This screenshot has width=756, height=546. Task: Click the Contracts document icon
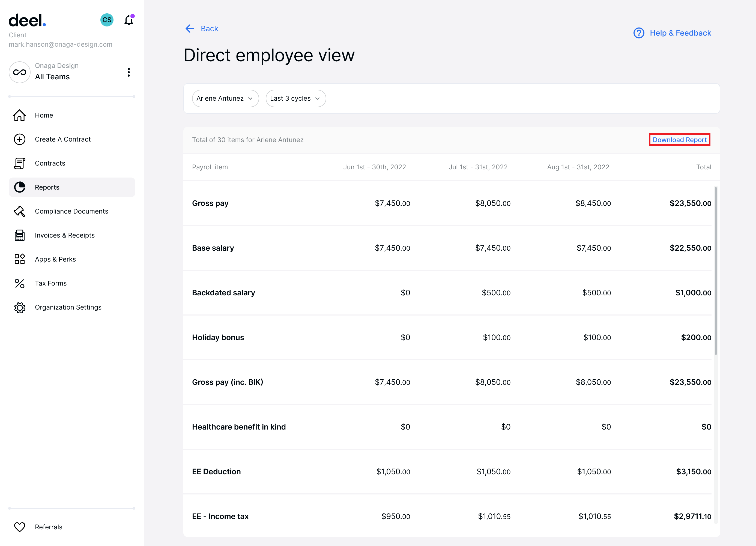20,163
